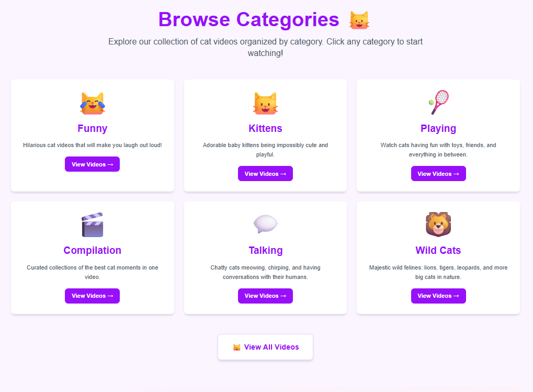This screenshot has height=392, width=533.
Task: Click View Videos under Compilation
Action: 92,296
